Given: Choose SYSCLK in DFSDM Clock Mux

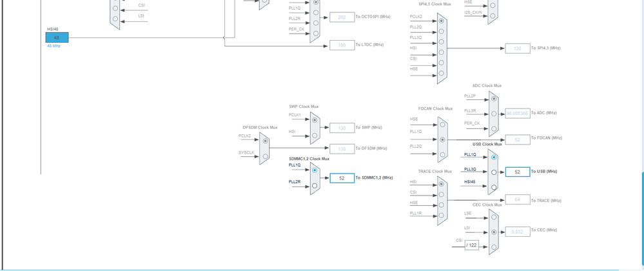Looking at the screenshot, I should [266, 156].
